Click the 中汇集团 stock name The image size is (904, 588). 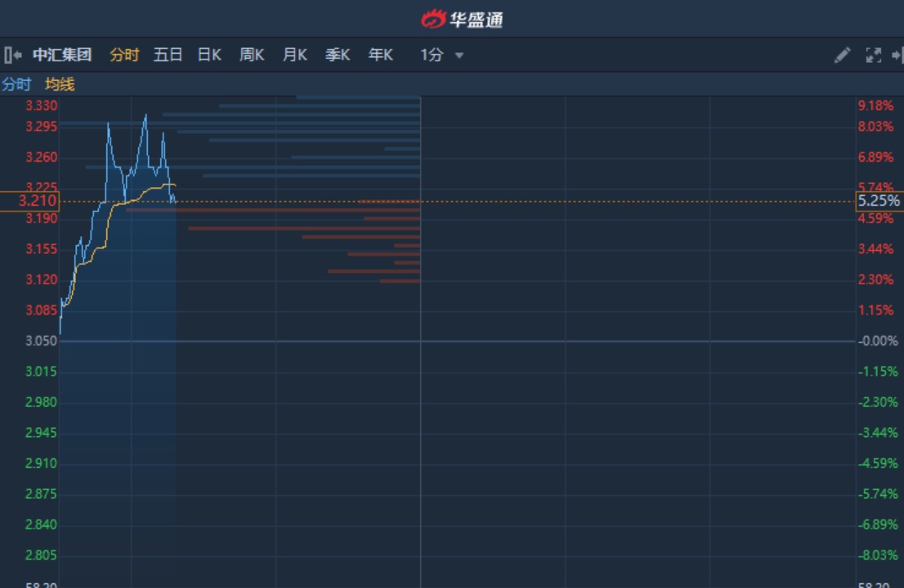[62, 56]
